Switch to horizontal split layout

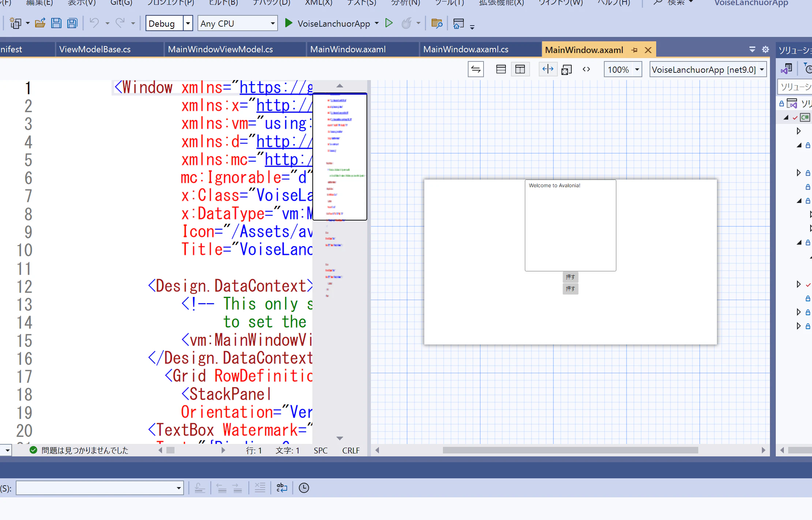(501, 69)
